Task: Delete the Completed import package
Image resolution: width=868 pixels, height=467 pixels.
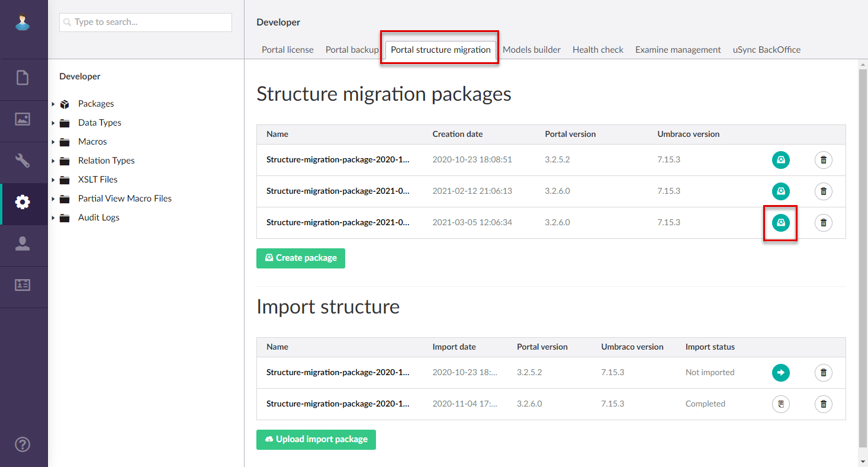Action: 824,404
